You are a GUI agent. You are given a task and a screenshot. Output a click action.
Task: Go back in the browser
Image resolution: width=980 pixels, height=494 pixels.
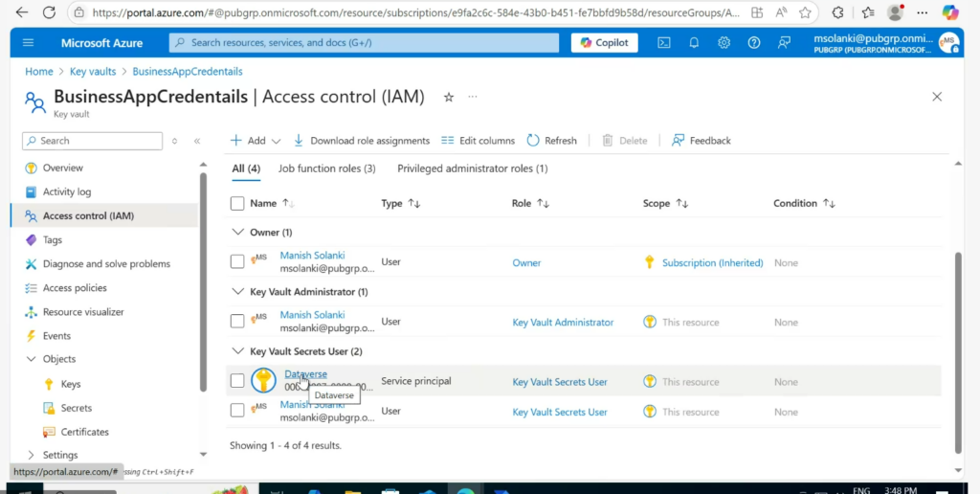click(x=21, y=12)
